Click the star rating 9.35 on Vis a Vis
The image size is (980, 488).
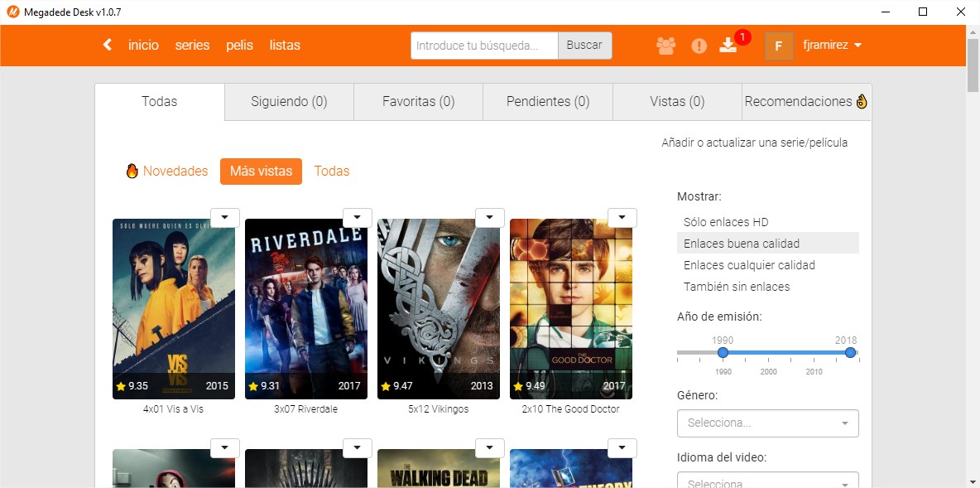(x=132, y=386)
